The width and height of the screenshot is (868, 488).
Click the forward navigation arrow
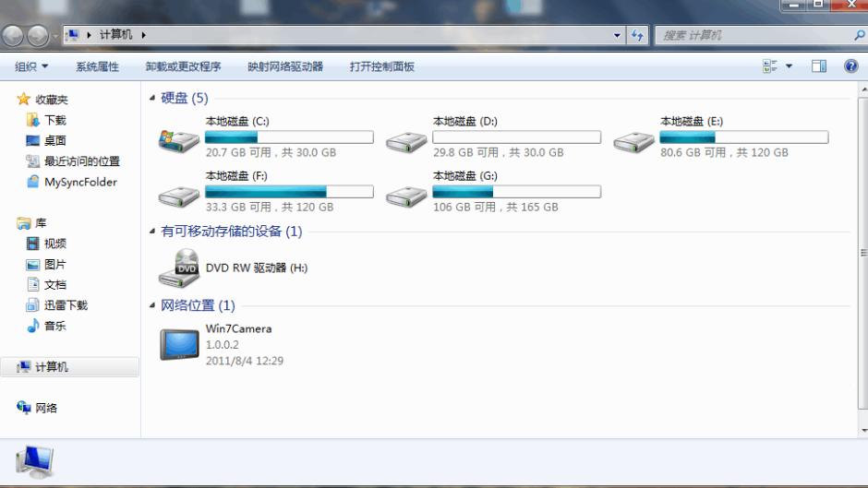coord(38,36)
